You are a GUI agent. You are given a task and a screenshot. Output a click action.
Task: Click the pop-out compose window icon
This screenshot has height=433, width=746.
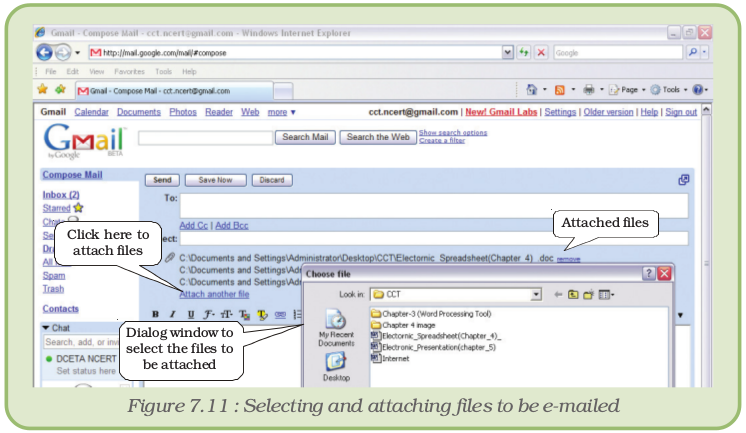pyautogui.click(x=684, y=180)
